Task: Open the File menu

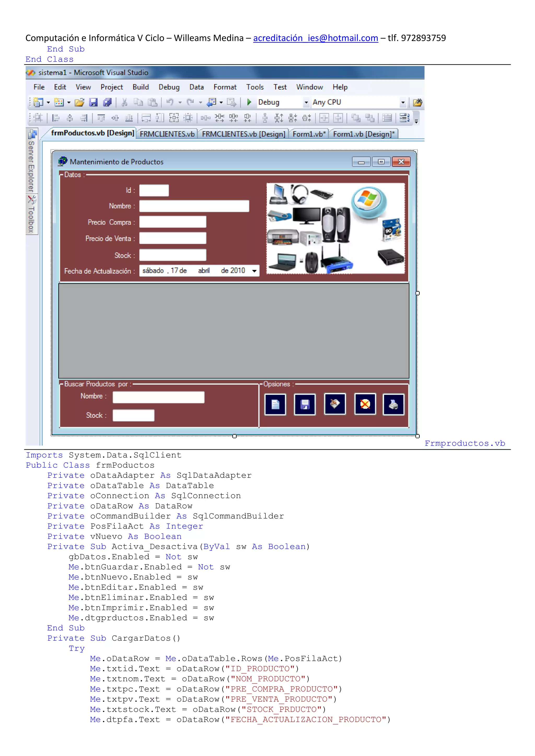Action: (x=39, y=87)
